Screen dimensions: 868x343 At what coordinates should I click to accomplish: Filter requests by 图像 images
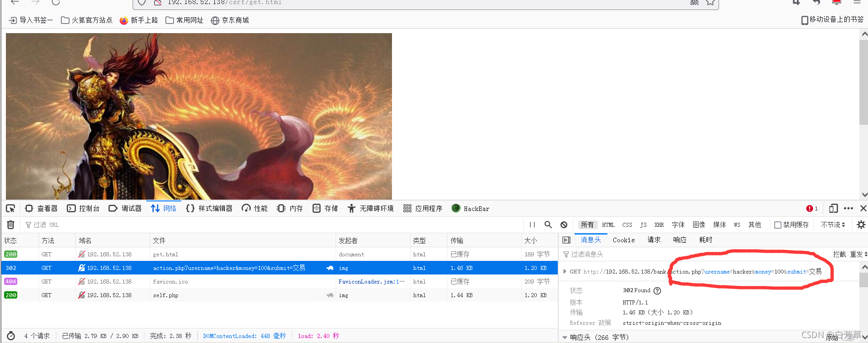(x=699, y=225)
